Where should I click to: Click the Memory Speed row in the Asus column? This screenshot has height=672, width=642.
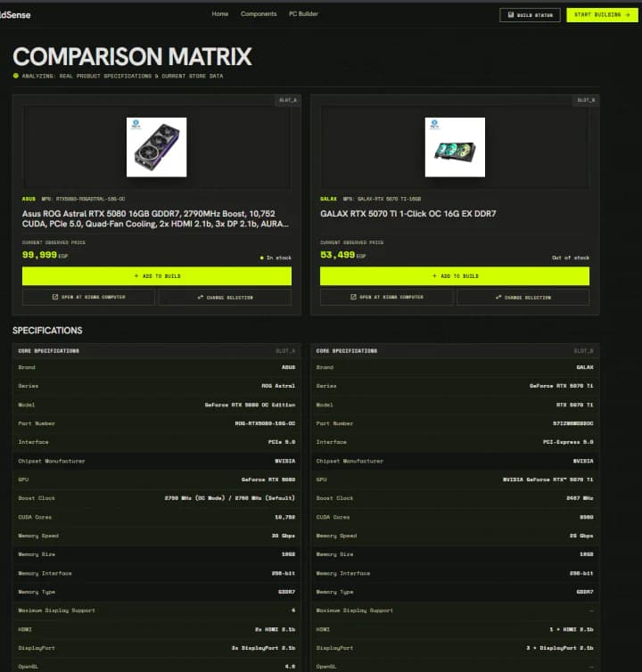coord(157,536)
